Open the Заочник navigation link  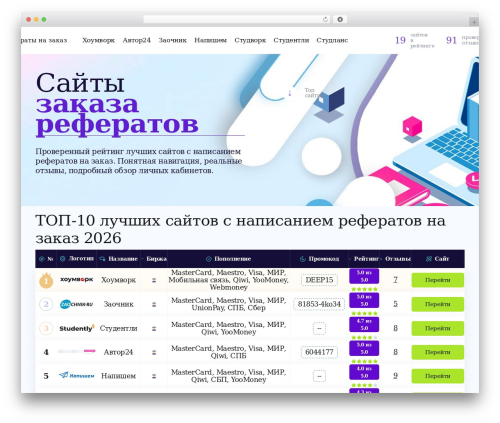click(172, 40)
